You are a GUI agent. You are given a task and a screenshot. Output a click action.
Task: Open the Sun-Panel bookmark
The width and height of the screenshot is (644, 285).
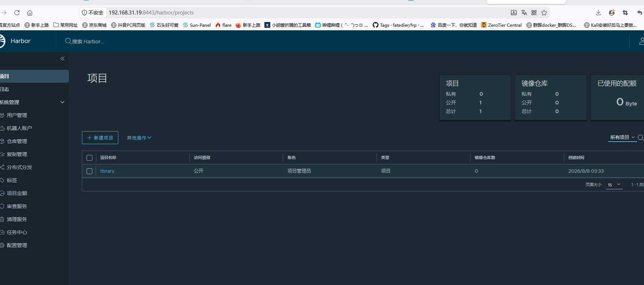pos(197,25)
